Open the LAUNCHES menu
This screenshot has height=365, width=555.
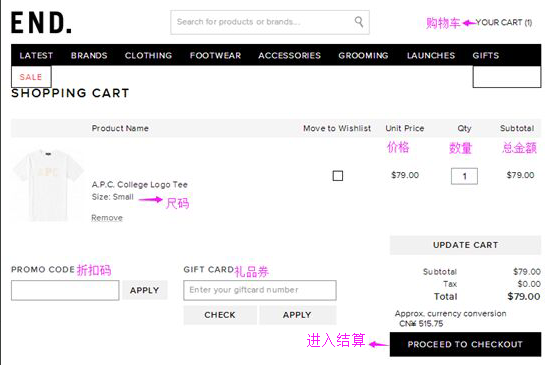tap(431, 56)
